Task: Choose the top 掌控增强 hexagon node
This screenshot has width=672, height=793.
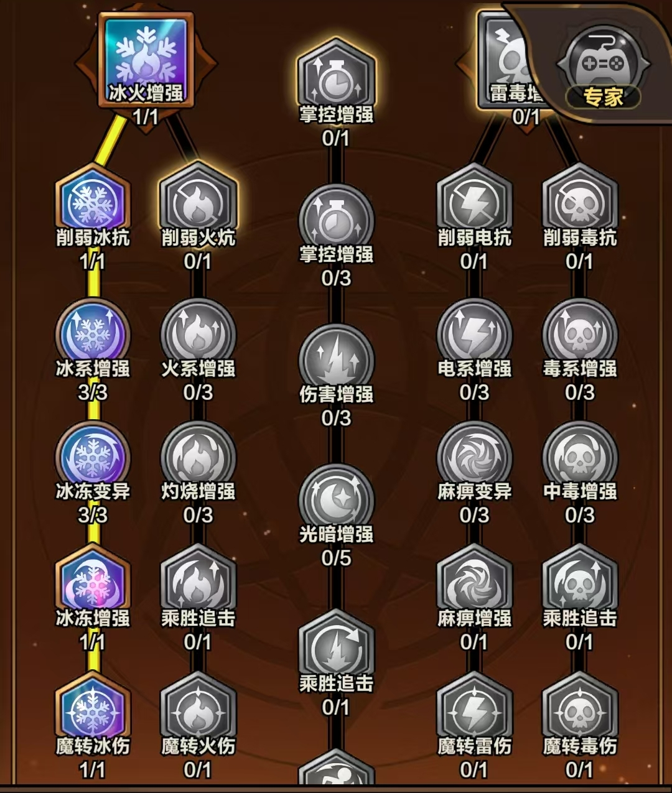Action: (x=336, y=77)
